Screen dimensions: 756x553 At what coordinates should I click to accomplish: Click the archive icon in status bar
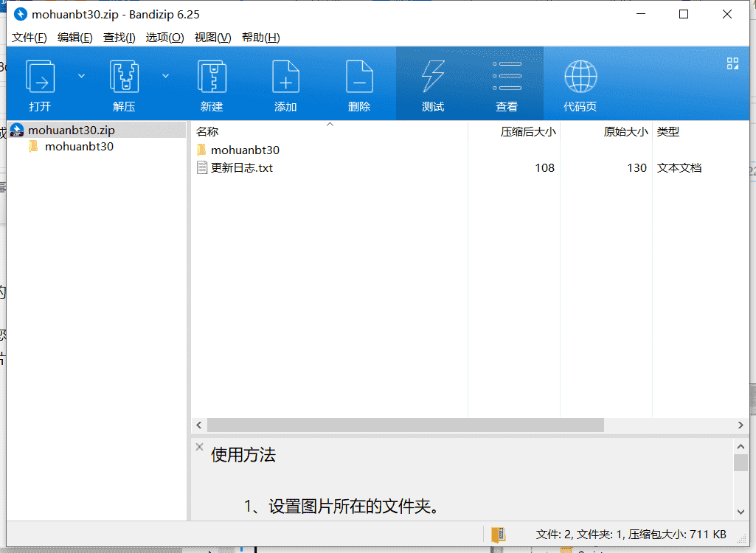498,535
